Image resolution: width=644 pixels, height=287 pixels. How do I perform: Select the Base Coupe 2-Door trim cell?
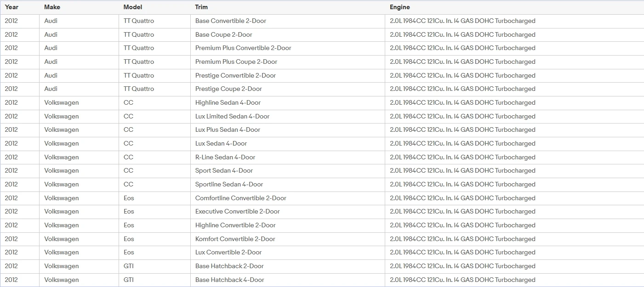coord(288,35)
